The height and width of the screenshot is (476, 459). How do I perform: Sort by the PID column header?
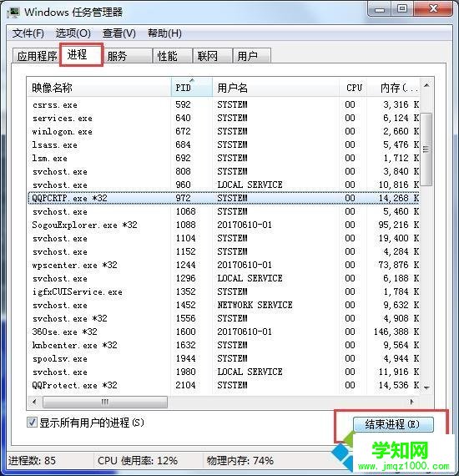pyautogui.click(x=192, y=88)
